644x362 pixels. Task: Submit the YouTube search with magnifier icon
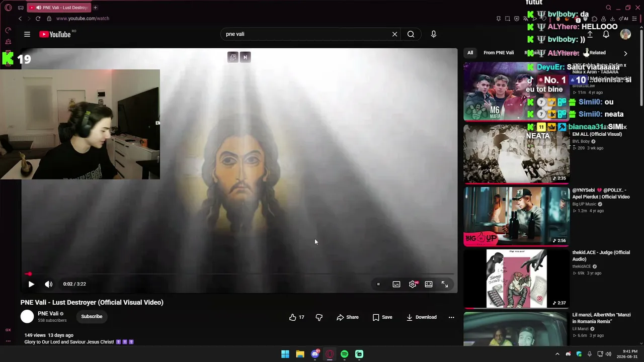pos(411,34)
